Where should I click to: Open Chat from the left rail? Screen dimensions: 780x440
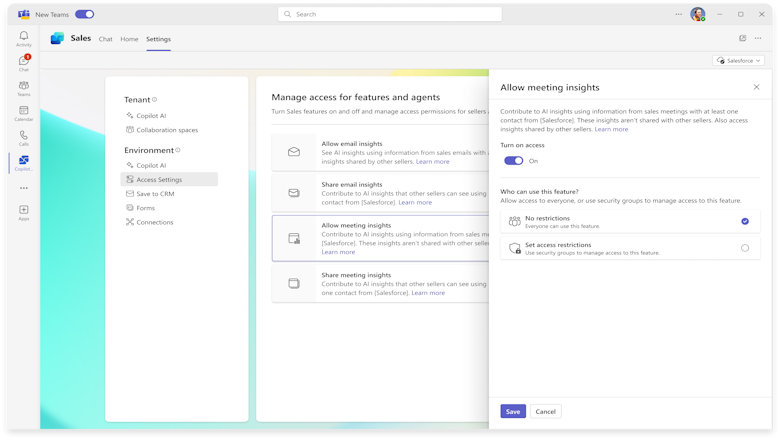tap(24, 63)
